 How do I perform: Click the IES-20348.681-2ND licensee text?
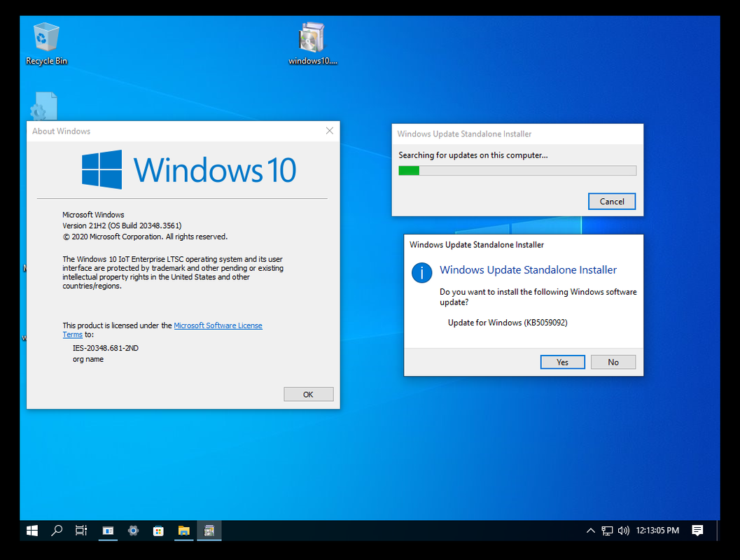pos(105,348)
